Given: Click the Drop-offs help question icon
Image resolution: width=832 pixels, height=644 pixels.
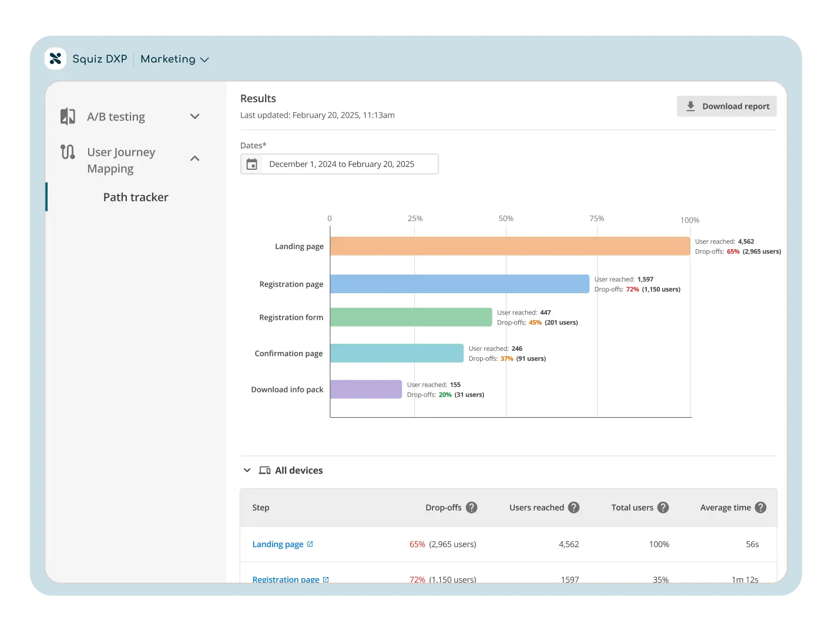Looking at the screenshot, I should point(471,508).
